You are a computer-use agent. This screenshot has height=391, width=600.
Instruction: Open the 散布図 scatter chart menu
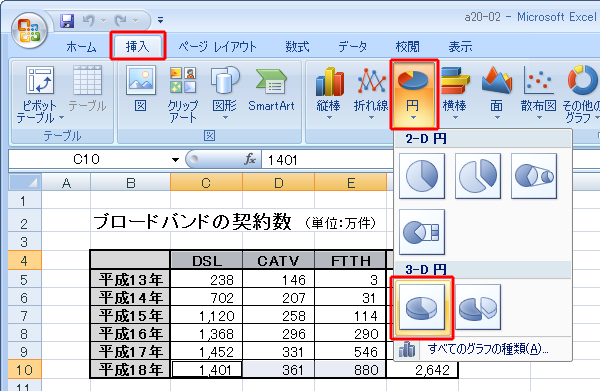pyautogui.click(x=538, y=94)
